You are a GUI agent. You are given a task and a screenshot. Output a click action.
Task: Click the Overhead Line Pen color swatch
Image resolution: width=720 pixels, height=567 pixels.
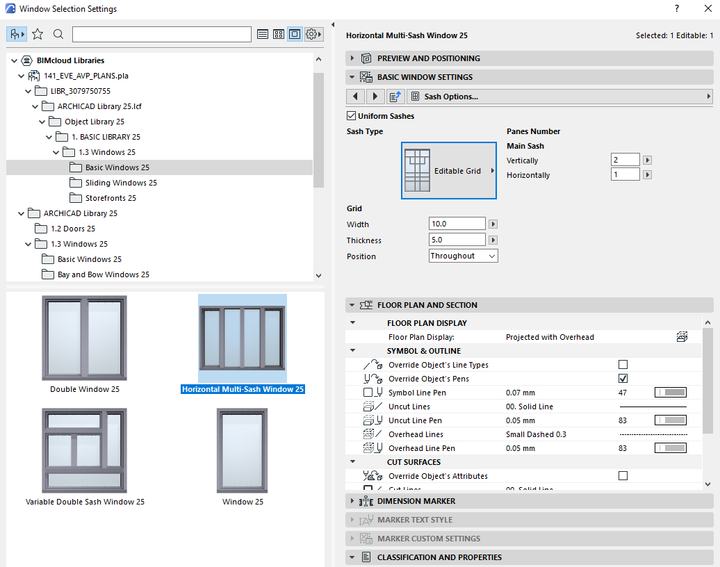pos(670,448)
